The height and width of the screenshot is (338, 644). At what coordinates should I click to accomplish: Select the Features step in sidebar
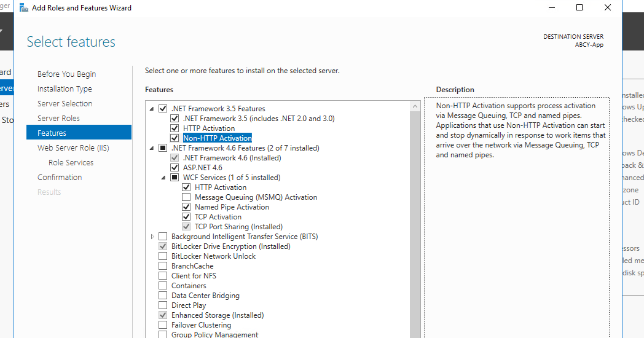79,133
